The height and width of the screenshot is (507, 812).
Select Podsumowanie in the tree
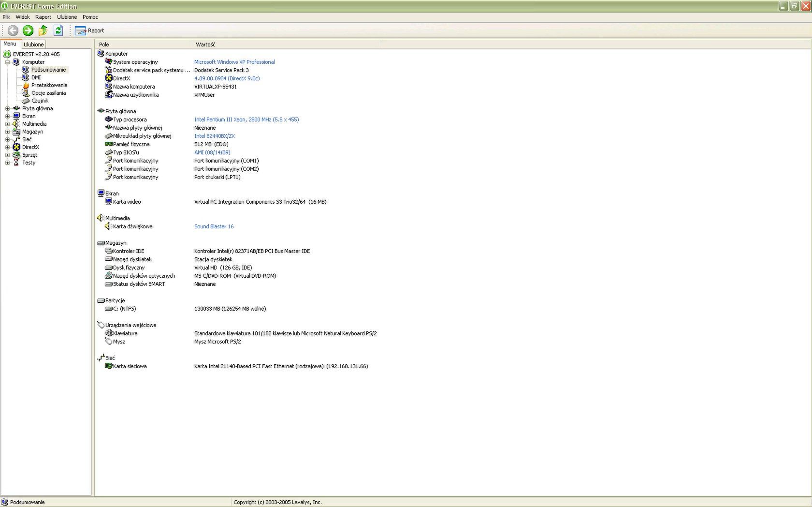[x=48, y=70]
